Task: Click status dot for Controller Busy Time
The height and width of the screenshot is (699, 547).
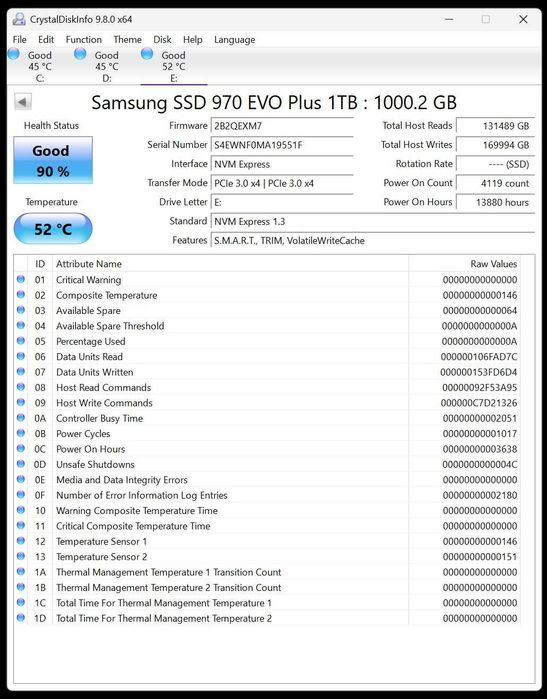Action: tap(21, 418)
